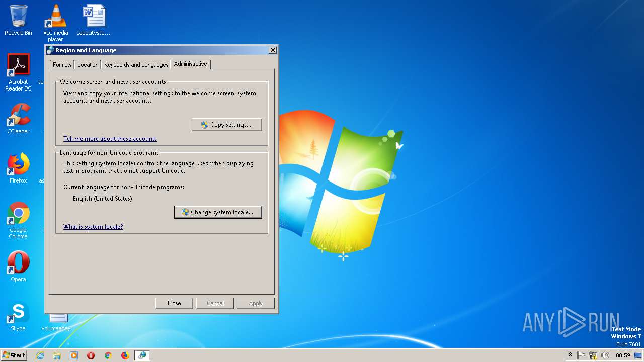Image resolution: width=644 pixels, height=362 pixels.
Task: Open Windows Media Player on taskbar
Action: tap(74, 355)
